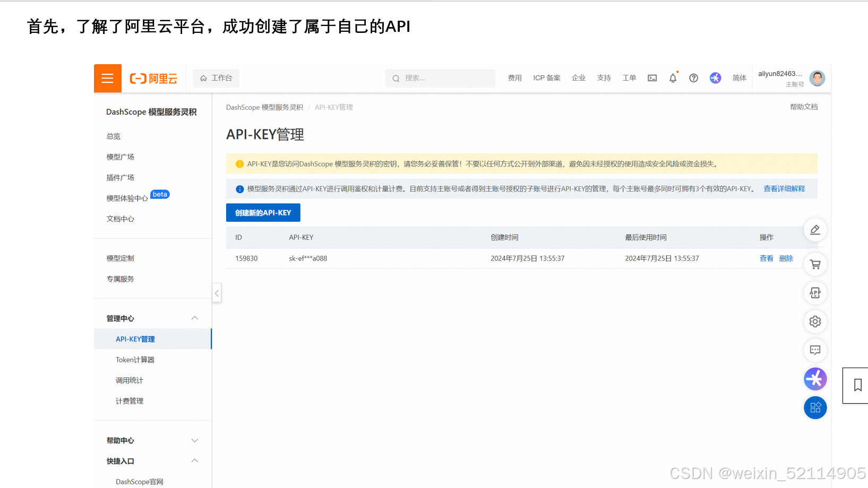Image resolution: width=868 pixels, height=488 pixels.
Task: Expand the 帮助中心 section
Action: (x=194, y=441)
